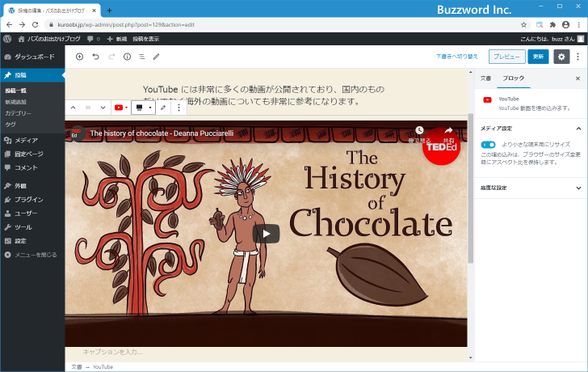Click 新規 in the admin bar
The width and height of the screenshot is (588, 372).
[x=117, y=39]
